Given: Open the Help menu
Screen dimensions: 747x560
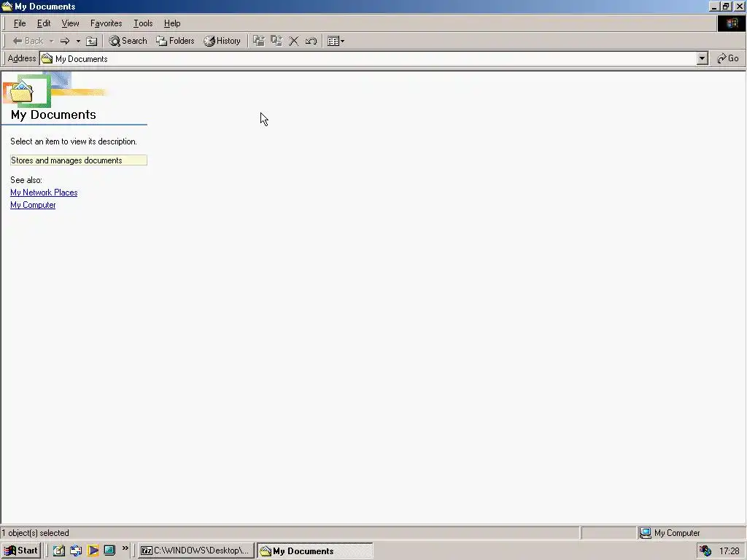Looking at the screenshot, I should (x=172, y=23).
